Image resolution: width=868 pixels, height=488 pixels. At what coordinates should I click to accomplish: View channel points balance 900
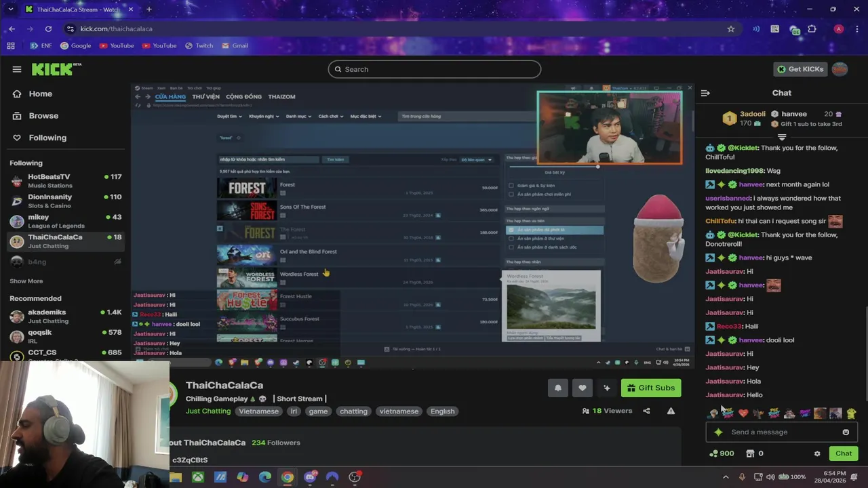[722, 453]
